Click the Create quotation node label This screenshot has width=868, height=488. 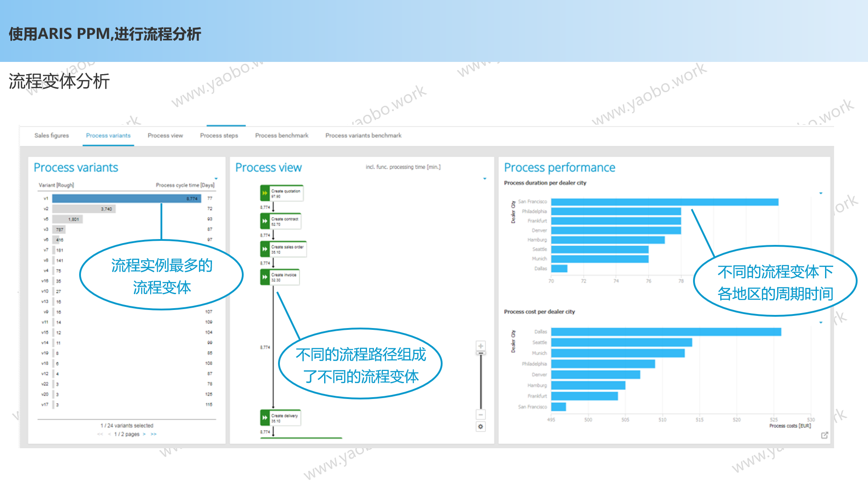[286, 191]
